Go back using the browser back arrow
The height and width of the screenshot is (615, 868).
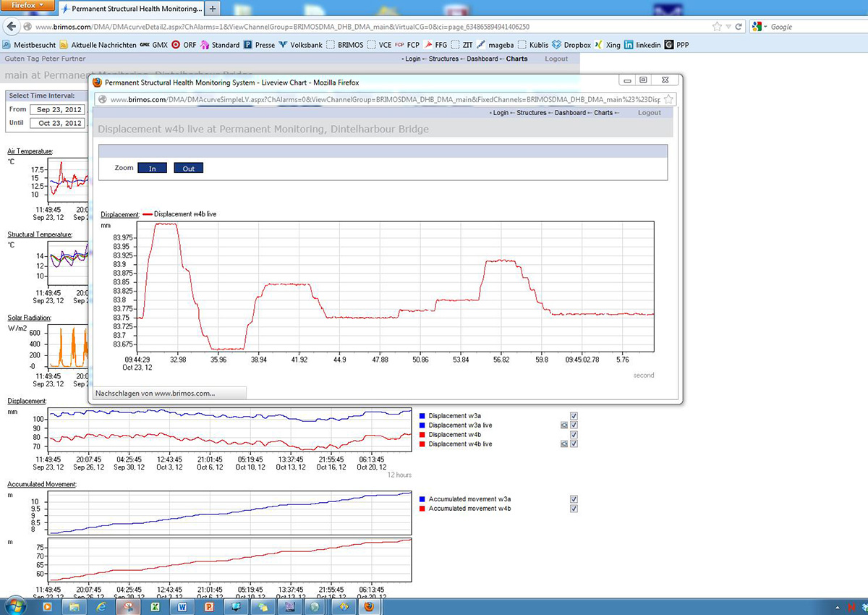11,27
